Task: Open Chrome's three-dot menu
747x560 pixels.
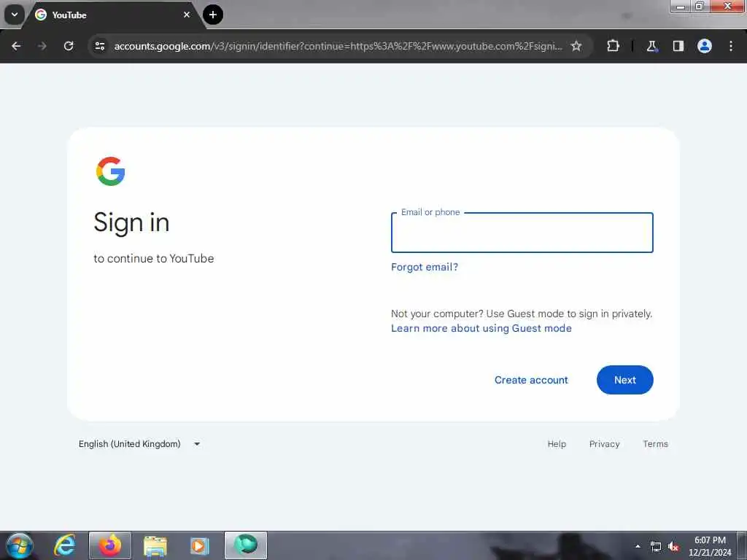Action: click(731, 46)
